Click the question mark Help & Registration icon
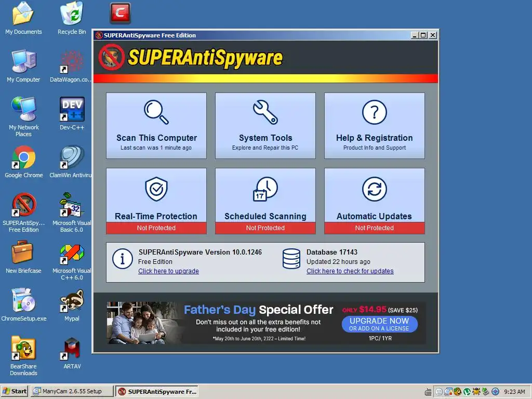Viewport: 532px width, 399px height. tap(374, 112)
